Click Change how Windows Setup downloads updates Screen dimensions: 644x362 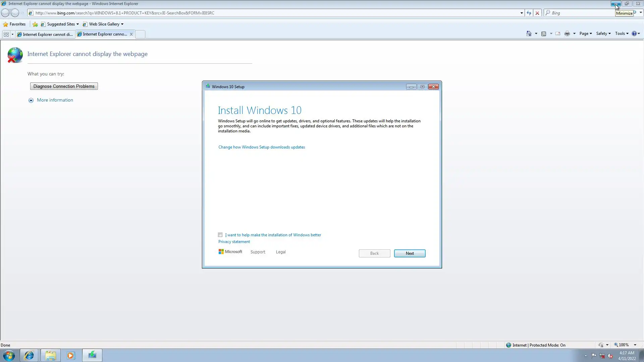[x=262, y=147]
